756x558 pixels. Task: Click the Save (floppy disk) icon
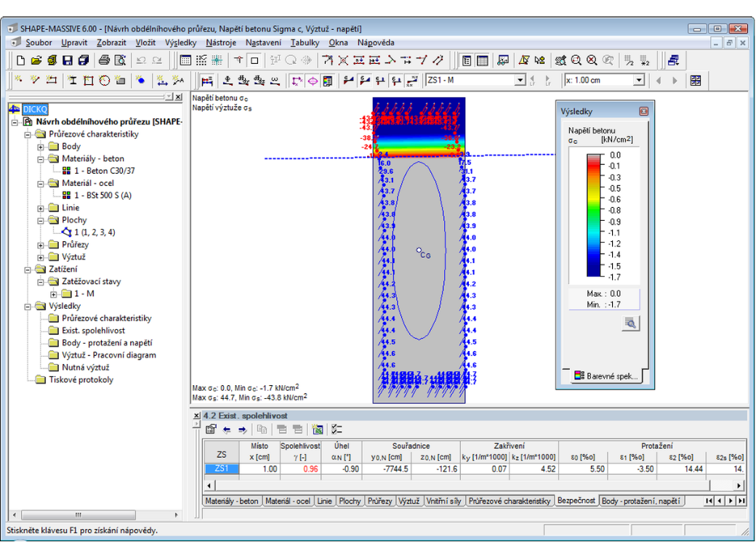click(x=68, y=60)
